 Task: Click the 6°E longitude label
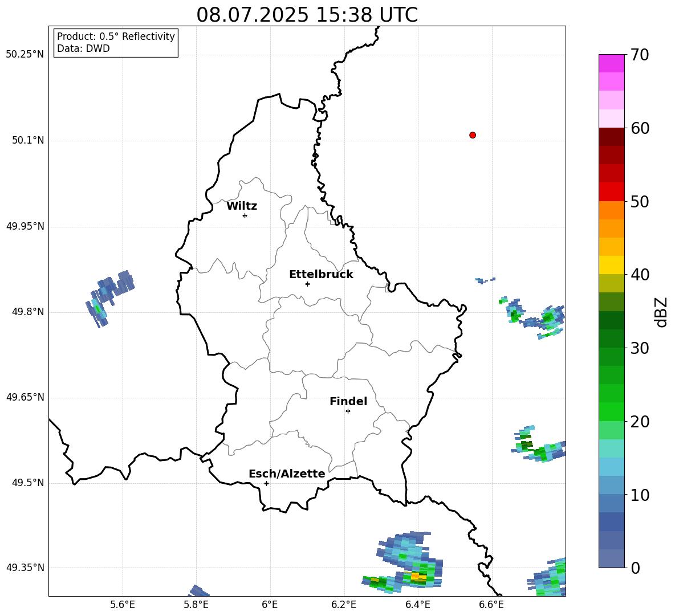(270, 605)
